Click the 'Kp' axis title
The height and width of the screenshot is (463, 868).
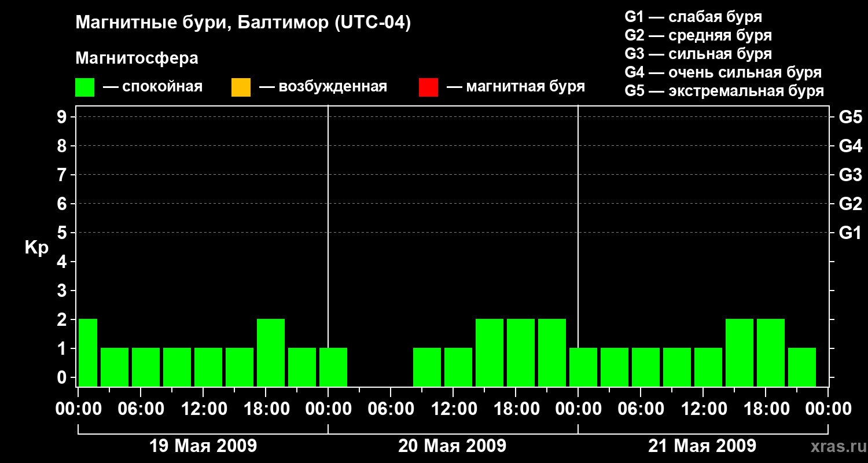click(36, 248)
